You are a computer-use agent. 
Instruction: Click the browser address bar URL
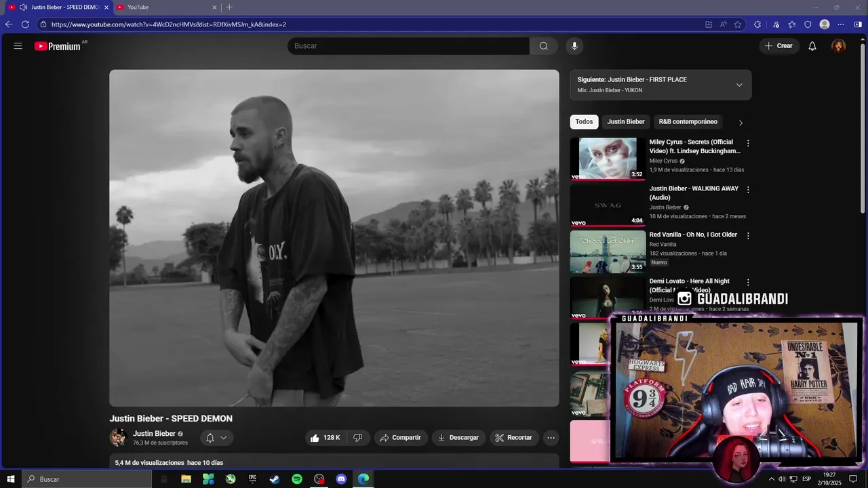click(169, 24)
